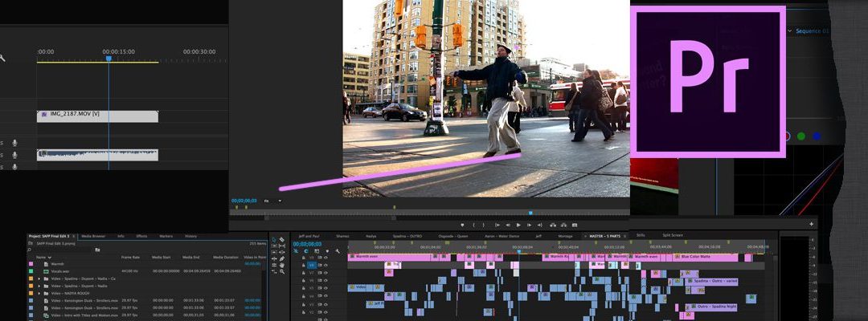Click the microphone voice-over icon on the first audio track

click(x=14, y=143)
